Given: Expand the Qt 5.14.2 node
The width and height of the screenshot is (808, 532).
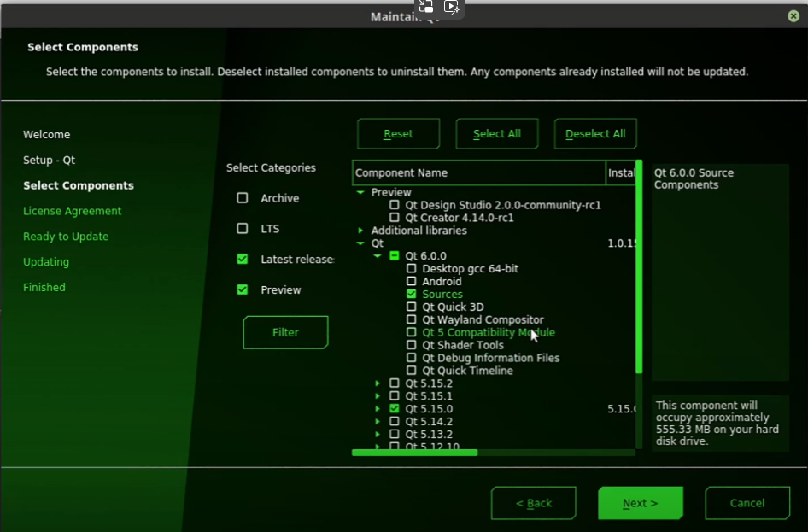Looking at the screenshot, I should [378, 421].
